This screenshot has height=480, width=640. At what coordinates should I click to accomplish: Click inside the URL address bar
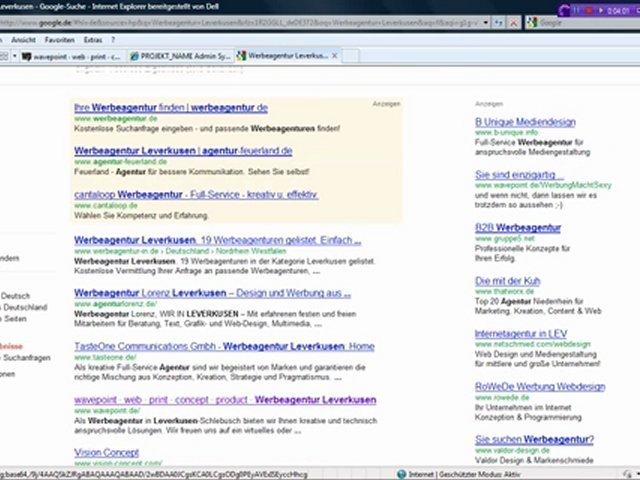pos(240,23)
